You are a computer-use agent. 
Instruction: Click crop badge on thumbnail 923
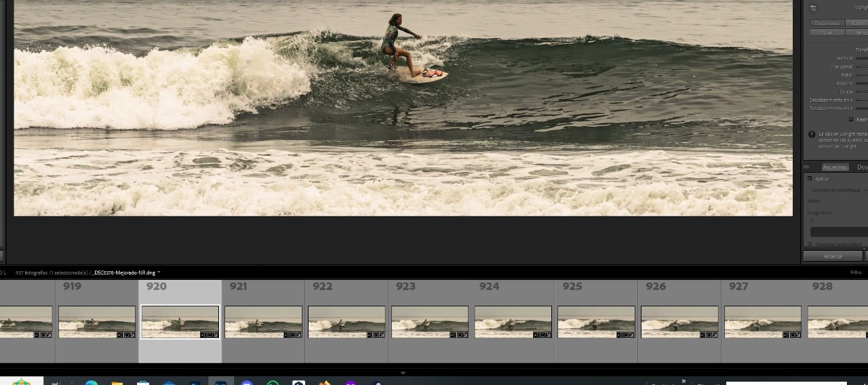click(x=460, y=335)
